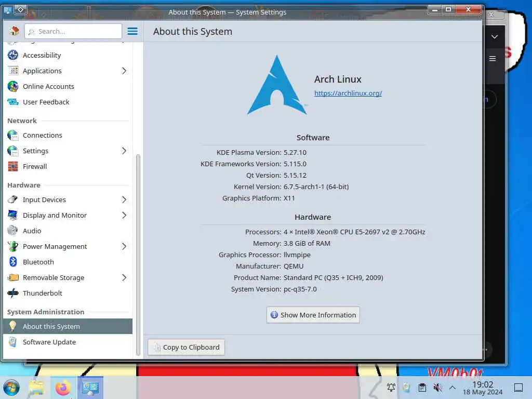
Task: Open network Connections
Action: 68,136
